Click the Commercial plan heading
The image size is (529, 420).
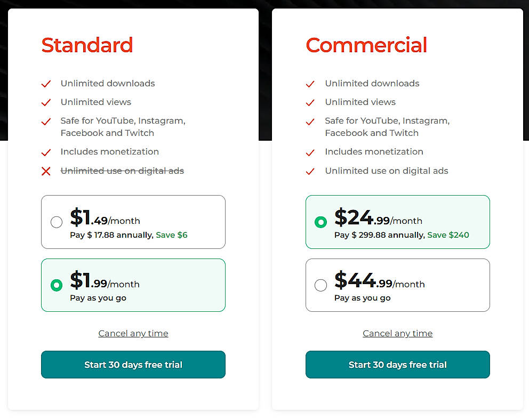(366, 45)
